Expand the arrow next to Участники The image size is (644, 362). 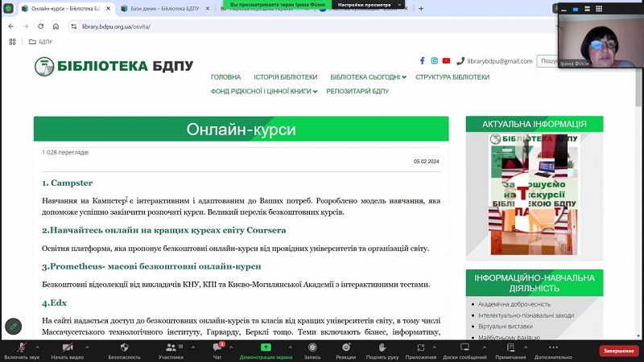pos(193,348)
